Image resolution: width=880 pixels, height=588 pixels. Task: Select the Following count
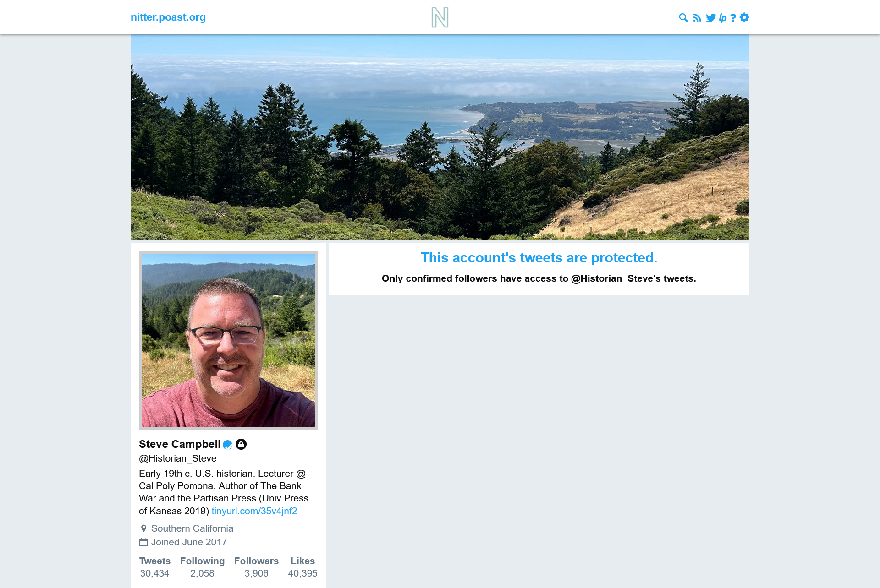click(x=202, y=573)
